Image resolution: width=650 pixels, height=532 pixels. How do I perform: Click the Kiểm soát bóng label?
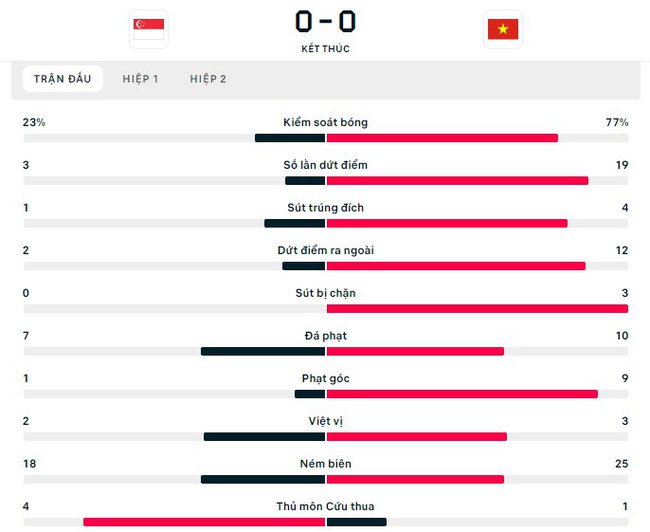point(325,122)
